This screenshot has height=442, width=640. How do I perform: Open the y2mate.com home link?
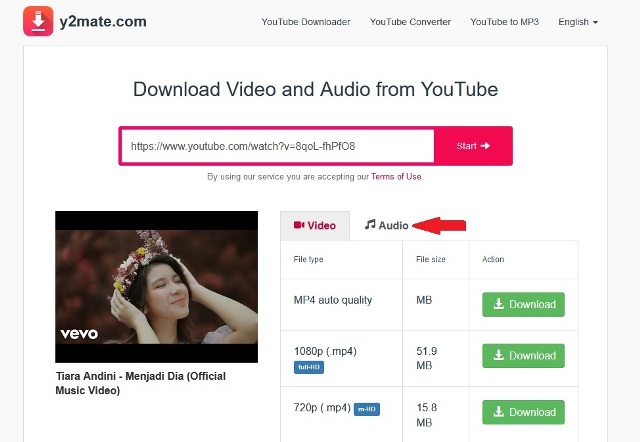(103, 21)
